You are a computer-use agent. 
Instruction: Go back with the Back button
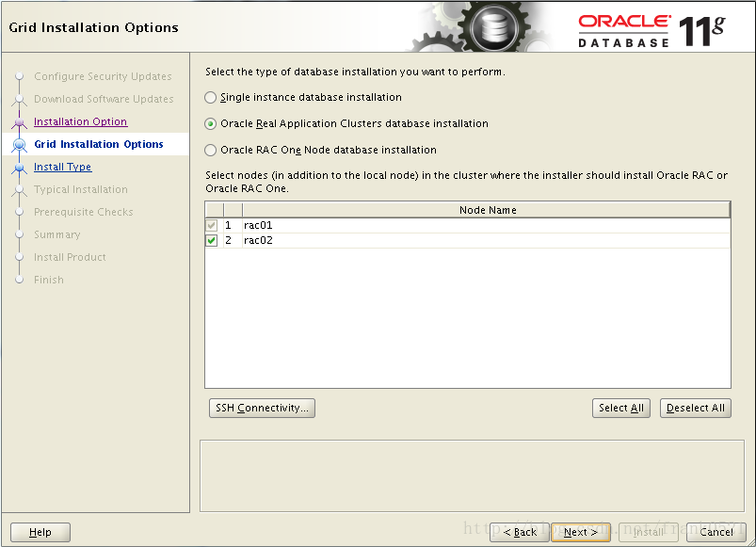tap(520, 532)
